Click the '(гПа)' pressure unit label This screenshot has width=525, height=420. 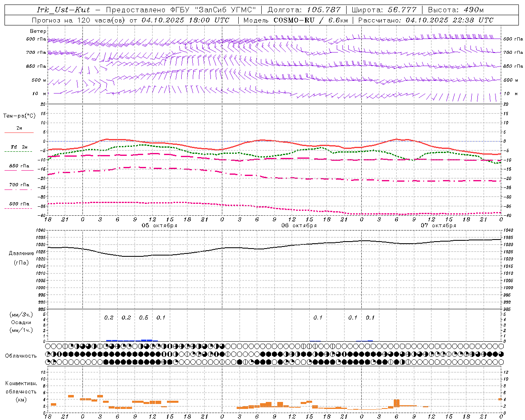point(21,263)
